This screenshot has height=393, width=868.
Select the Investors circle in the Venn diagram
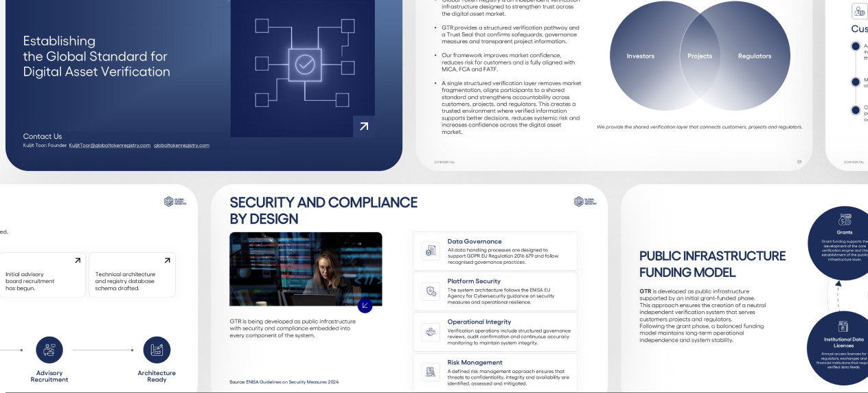pos(640,56)
